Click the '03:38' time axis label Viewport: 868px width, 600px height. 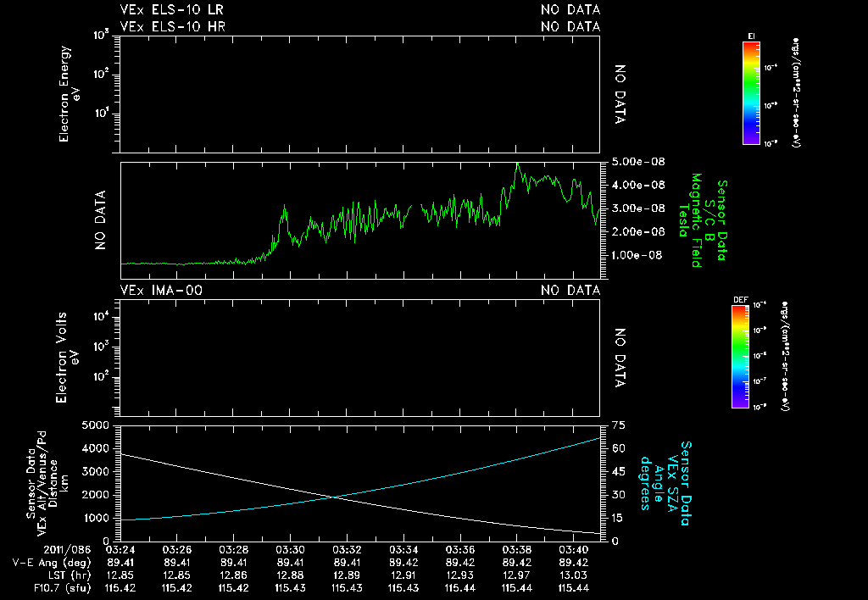[x=517, y=550]
